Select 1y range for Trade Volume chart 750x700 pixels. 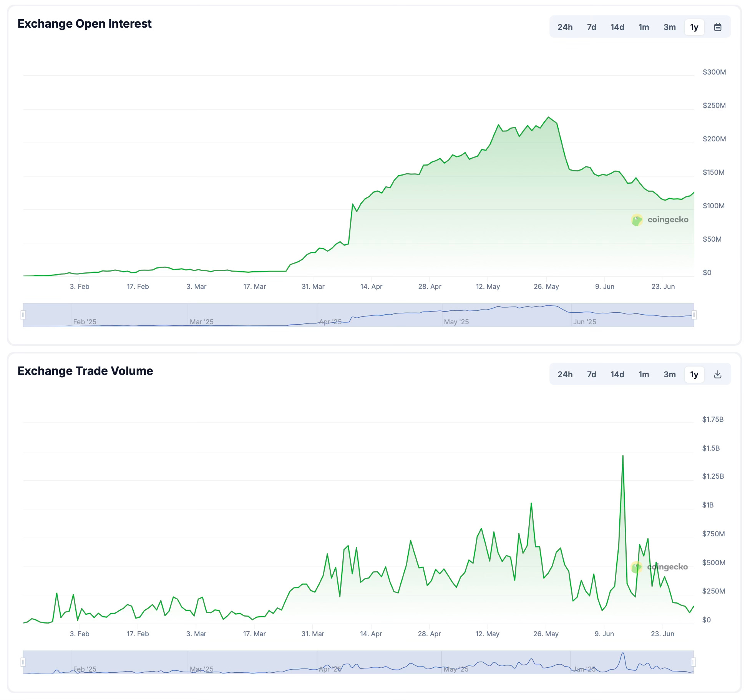(x=694, y=374)
